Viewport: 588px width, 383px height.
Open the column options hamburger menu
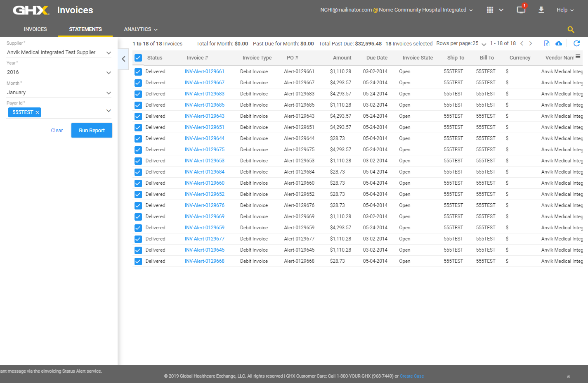(x=578, y=57)
